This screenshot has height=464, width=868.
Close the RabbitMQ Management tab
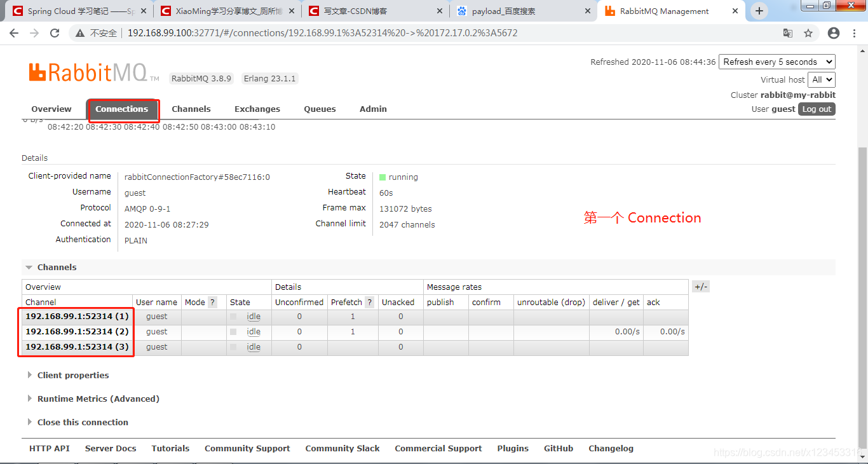[x=735, y=11]
